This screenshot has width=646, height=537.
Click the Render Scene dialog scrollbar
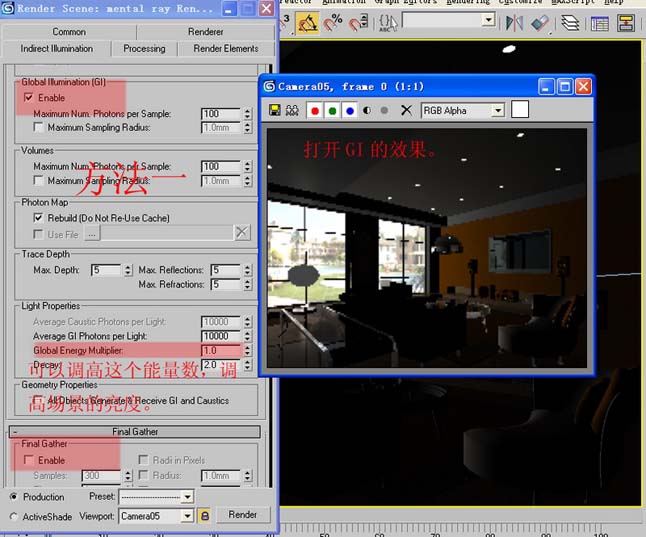coord(270,275)
